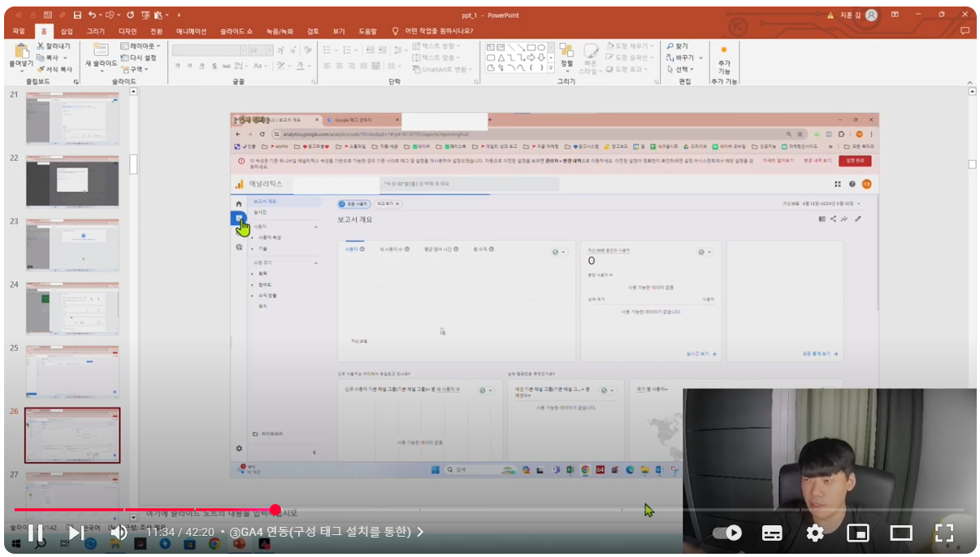Toggle strikethrough S formatting
This screenshot has width=980, height=557.
pos(213,66)
